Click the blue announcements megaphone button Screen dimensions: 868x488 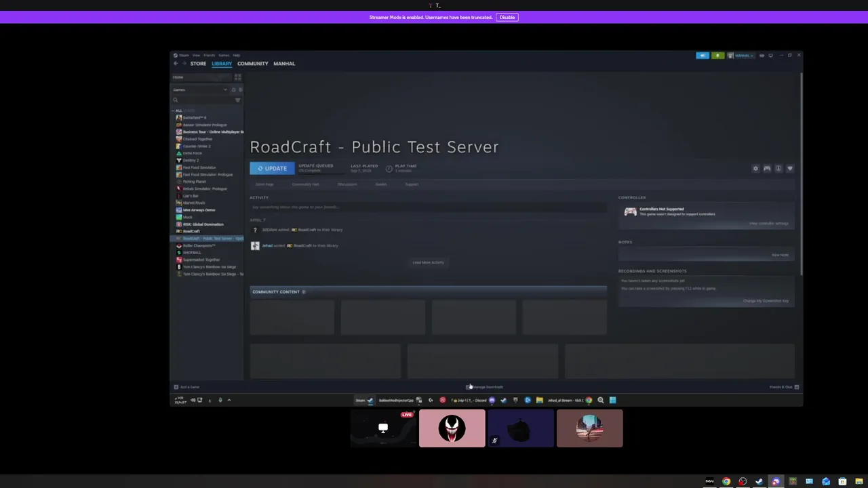click(x=703, y=56)
